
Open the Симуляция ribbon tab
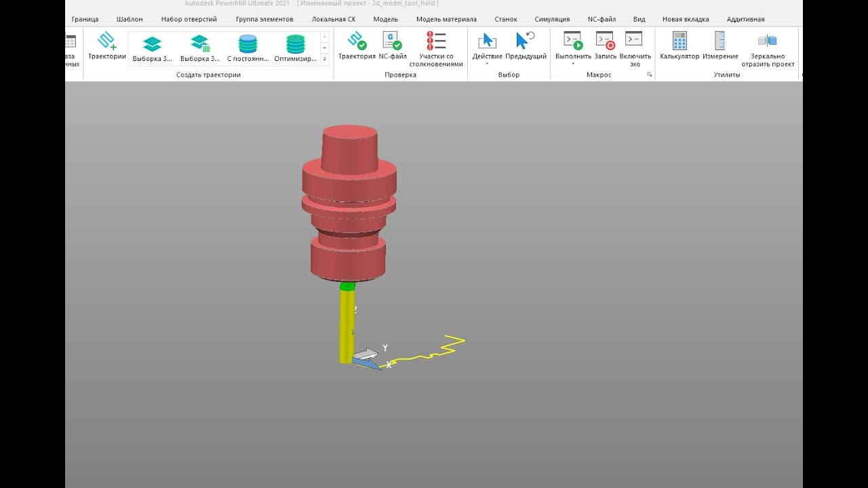click(552, 19)
